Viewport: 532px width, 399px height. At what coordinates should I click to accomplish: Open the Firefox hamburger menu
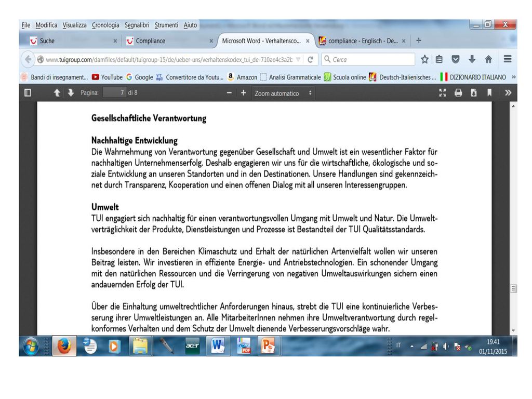point(508,59)
